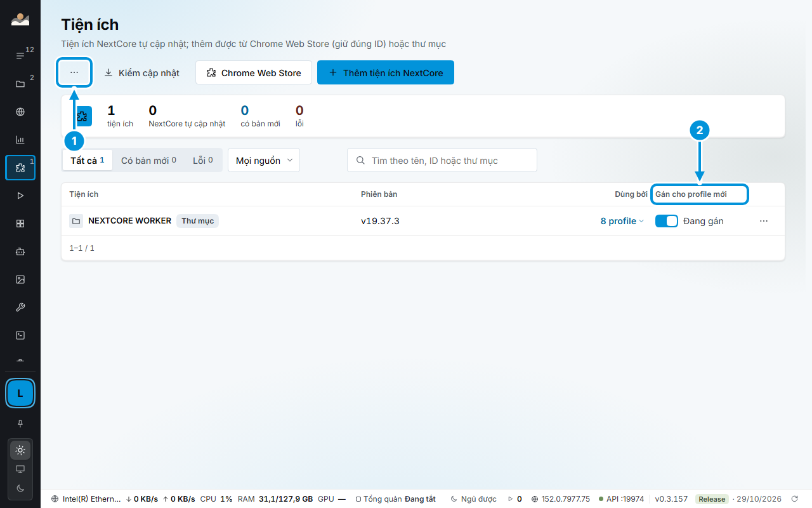Image resolution: width=812 pixels, height=508 pixels.
Task: Select the Lỗi filter tab
Action: (203, 161)
